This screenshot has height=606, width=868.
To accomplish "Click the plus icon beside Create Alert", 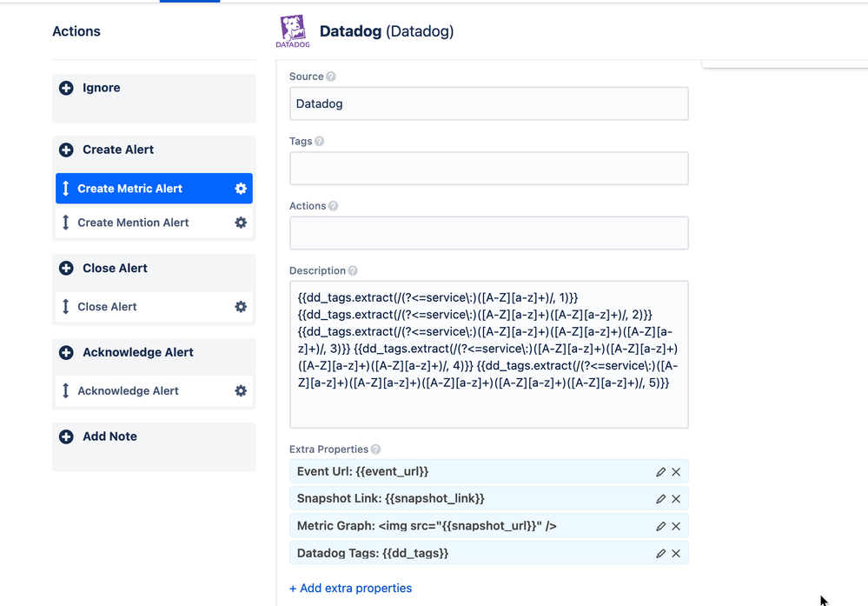I will click(66, 150).
